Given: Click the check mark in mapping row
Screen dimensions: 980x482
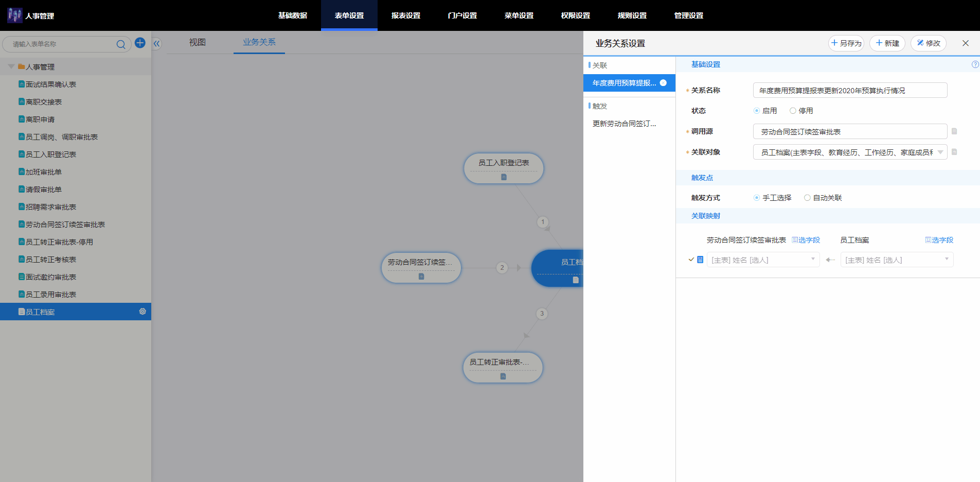Looking at the screenshot, I should pos(691,260).
